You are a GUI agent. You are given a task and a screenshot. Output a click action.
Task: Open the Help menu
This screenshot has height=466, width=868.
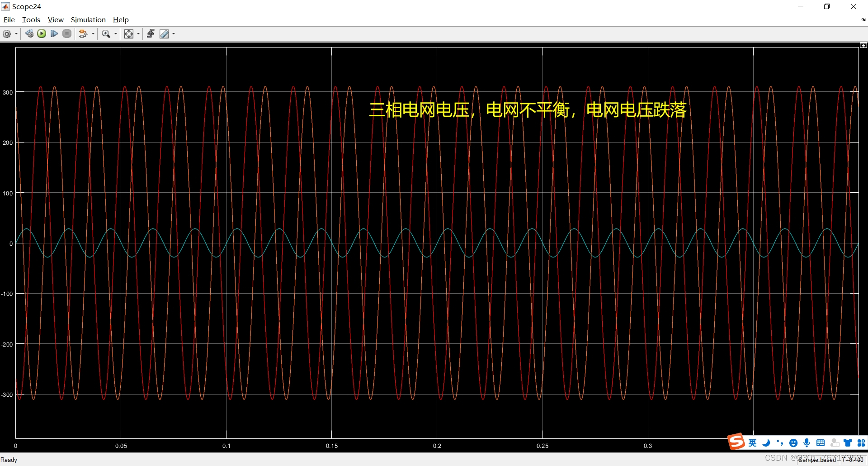(121, 20)
